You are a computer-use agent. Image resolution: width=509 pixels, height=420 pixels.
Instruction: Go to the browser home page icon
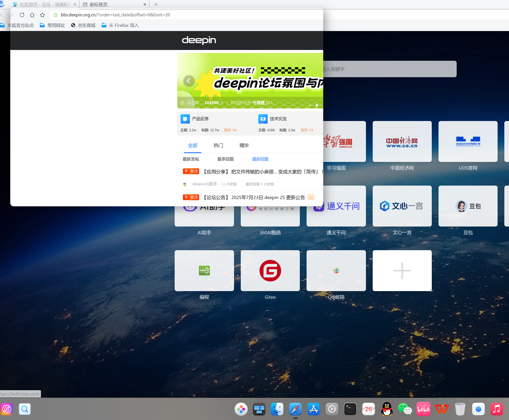tap(32, 15)
